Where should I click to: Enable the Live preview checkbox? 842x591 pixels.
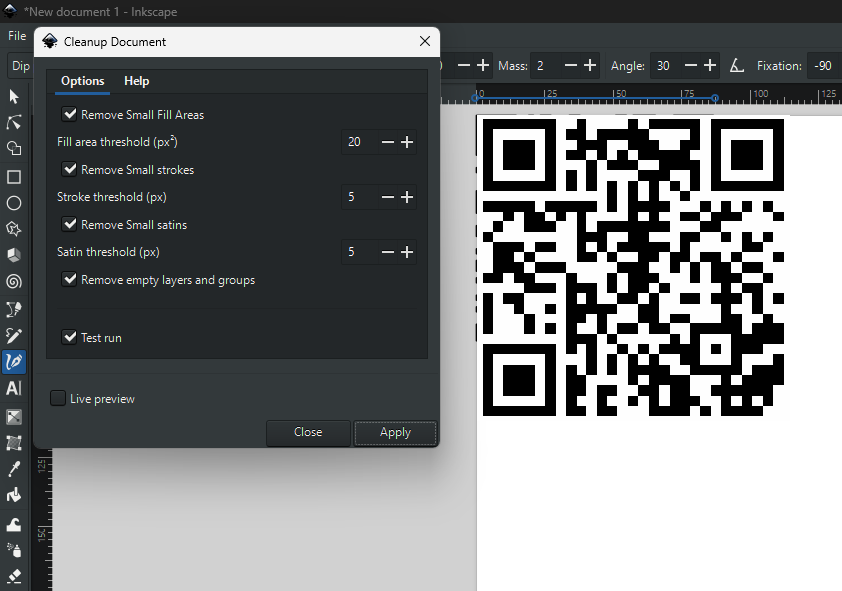point(58,398)
